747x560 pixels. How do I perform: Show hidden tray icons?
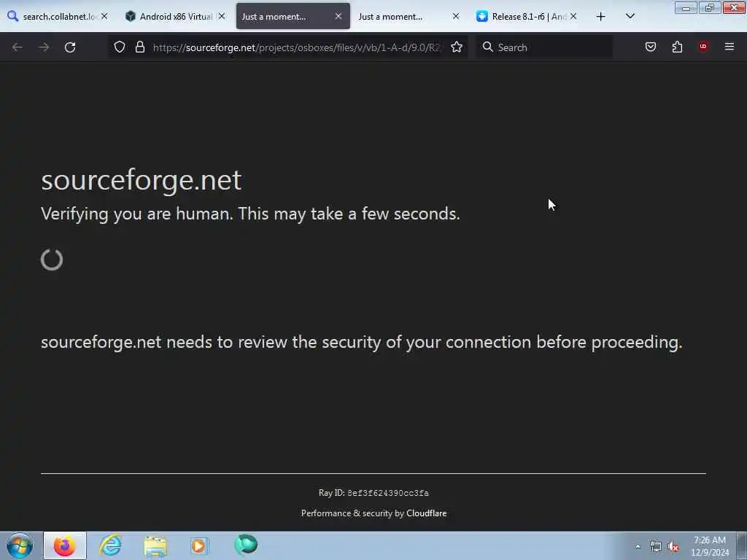638,546
